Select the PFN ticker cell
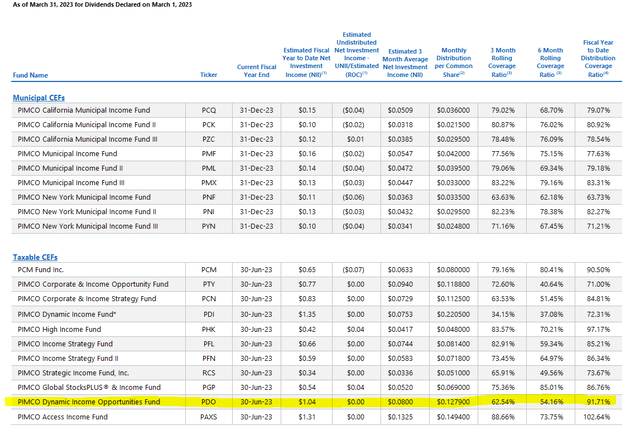Viewport: 640px width, 430px height. (x=209, y=359)
